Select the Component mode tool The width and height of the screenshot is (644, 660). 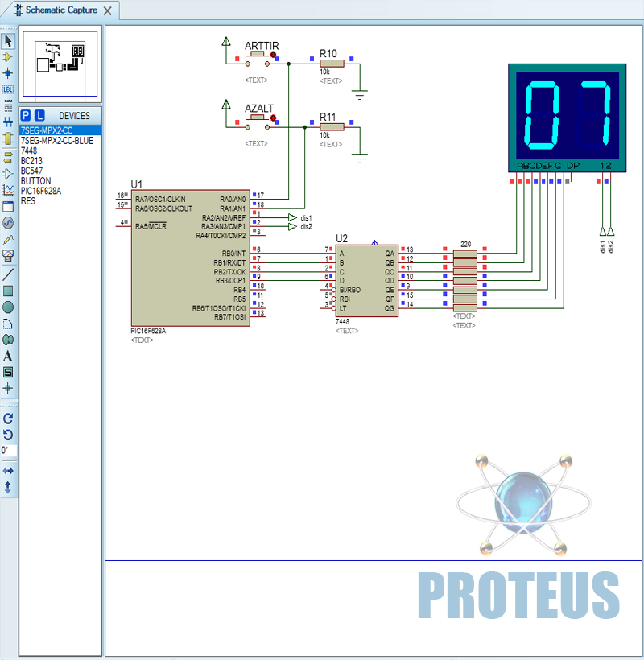pyautogui.click(x=8, y=57)
